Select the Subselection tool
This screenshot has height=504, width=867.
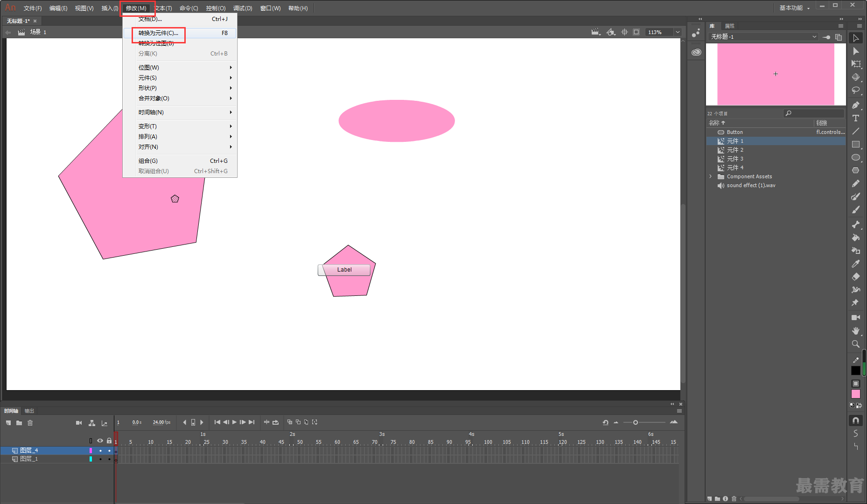pyautogui.click(x=855, y=51)
